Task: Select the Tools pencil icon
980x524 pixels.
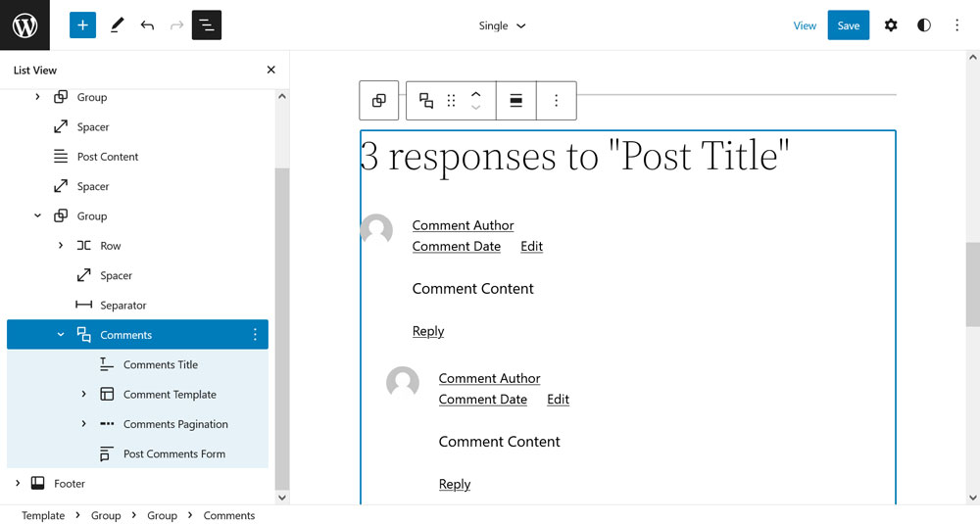Action: [117, 25]
